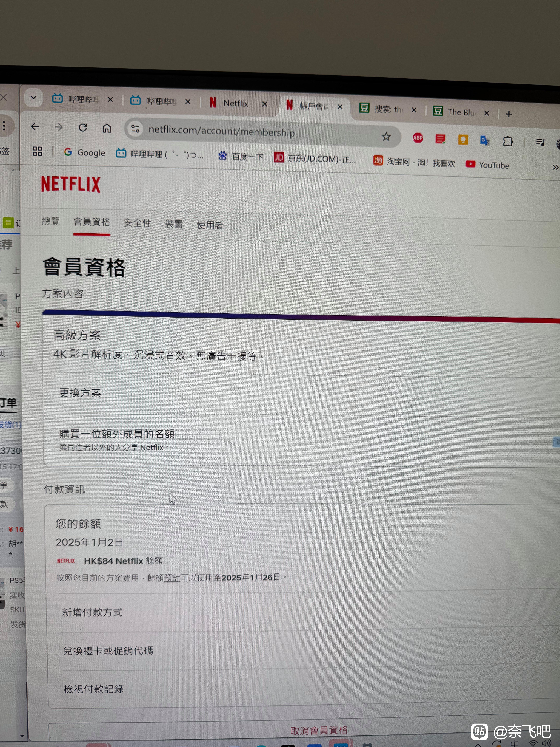
Task: Click 新增付款方式
Action: coord(92,612)
